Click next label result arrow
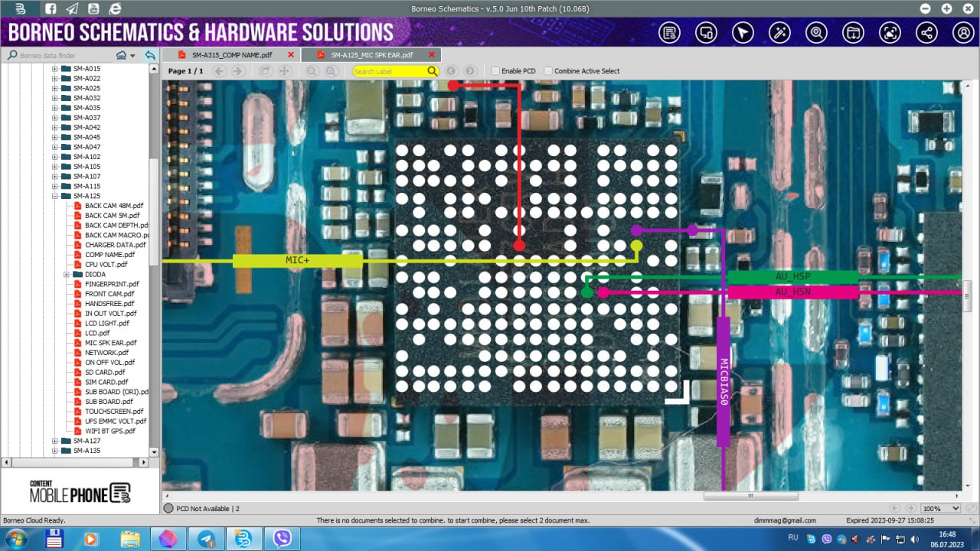980x551 pixels. click(470, 71)
